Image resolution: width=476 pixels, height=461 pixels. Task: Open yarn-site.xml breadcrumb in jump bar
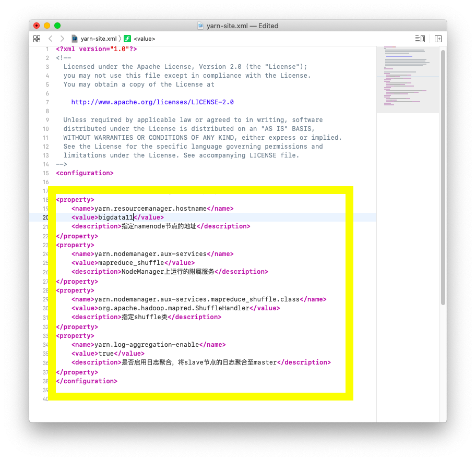99,39
